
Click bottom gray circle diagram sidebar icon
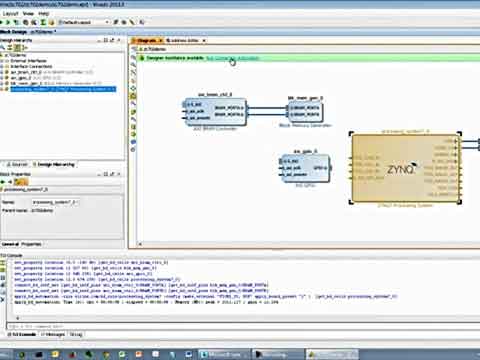click(133, 150)
